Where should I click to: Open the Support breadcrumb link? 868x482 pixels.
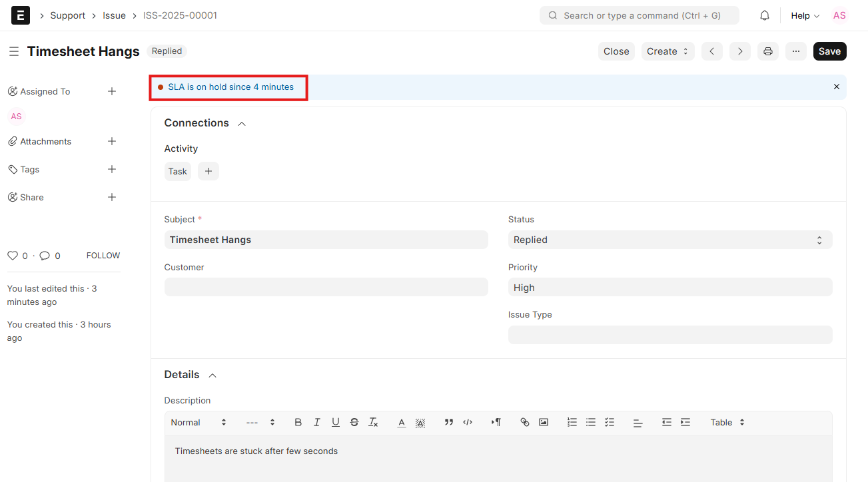click(x=68, y=15)
